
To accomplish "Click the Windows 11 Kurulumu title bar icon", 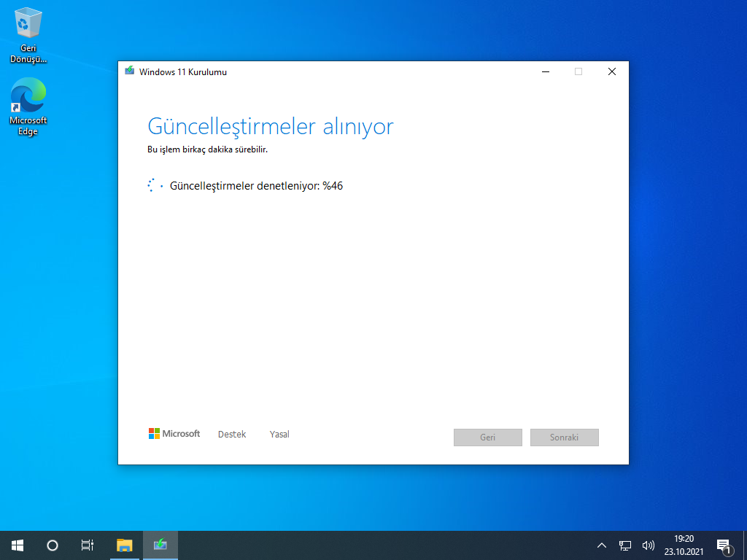I will click(130, 71).
